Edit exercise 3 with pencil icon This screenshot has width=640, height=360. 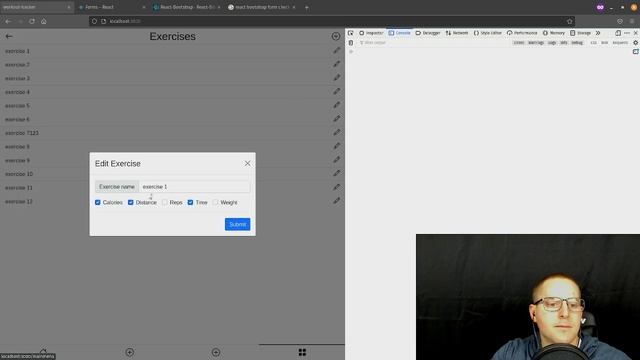(x=336, y=78)
